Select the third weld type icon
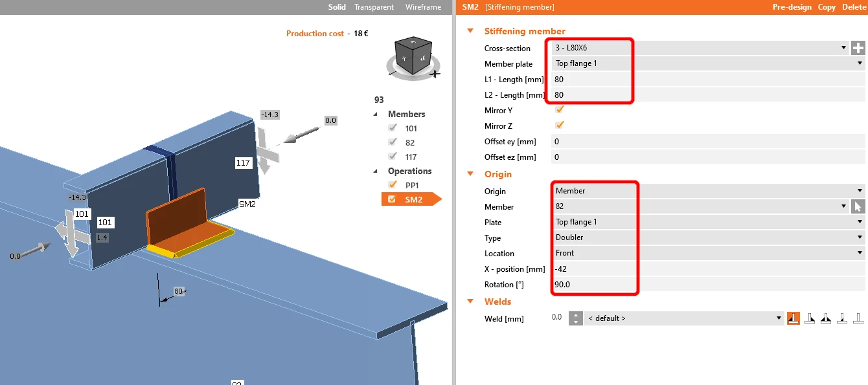 click(826, 318)
